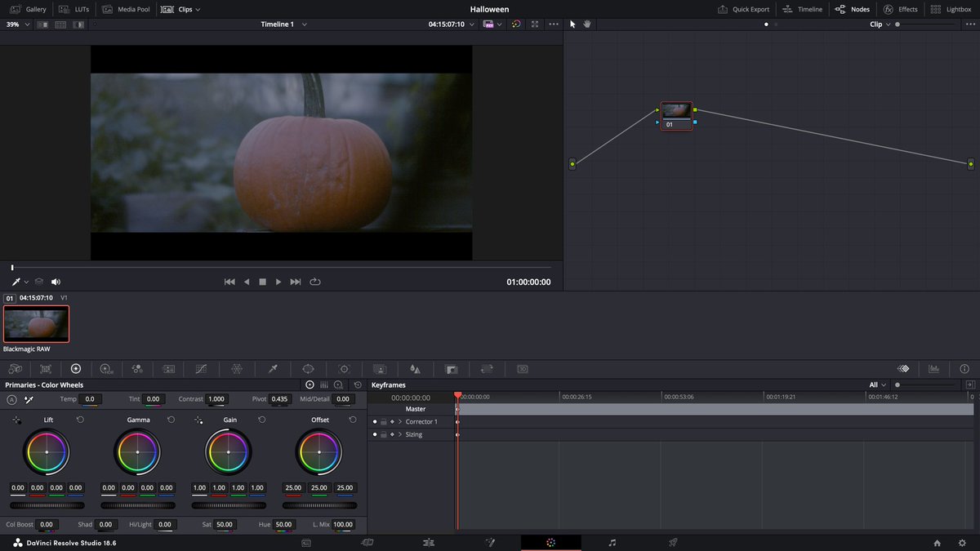Switch to the Fairlight page
The width and height of the screenshot is (980, 551).
(611, 542)
